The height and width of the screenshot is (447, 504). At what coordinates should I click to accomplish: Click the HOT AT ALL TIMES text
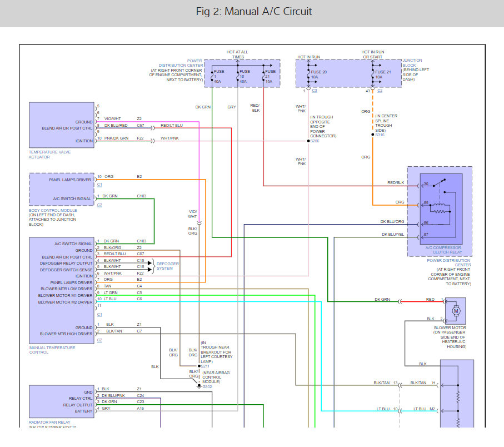(x=237, y=54)
